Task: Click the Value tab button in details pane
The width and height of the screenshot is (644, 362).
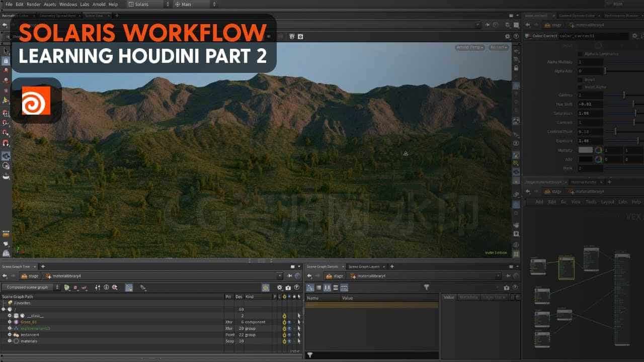Action: [449, 297]
